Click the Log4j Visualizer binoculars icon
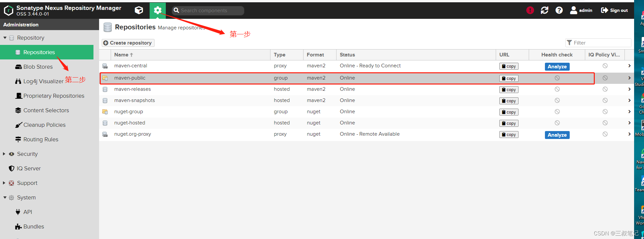This screenshot has height=239, width=644. [18, 81]
